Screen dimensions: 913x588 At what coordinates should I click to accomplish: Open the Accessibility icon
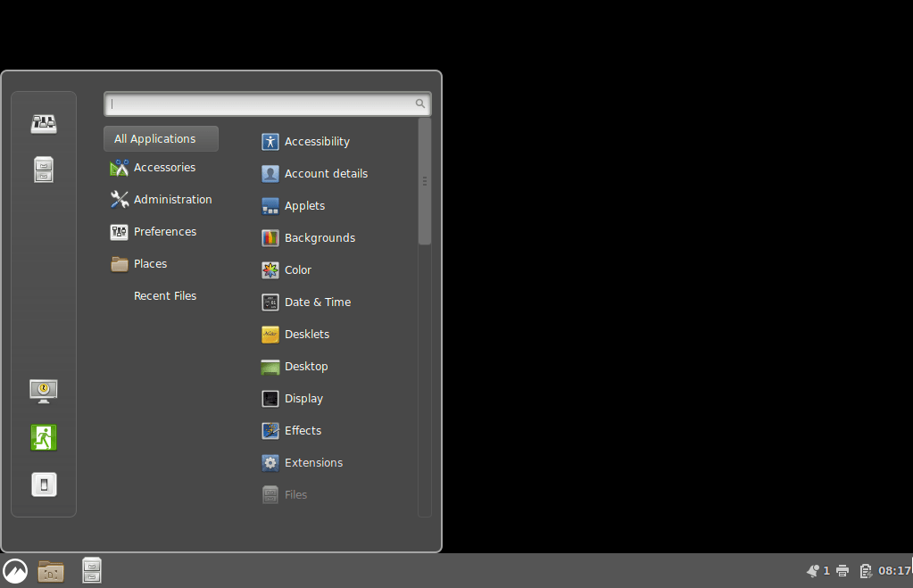(270, 142)
